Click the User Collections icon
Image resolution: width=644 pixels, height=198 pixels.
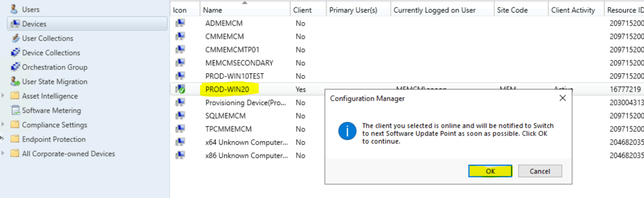click(15, 38)
